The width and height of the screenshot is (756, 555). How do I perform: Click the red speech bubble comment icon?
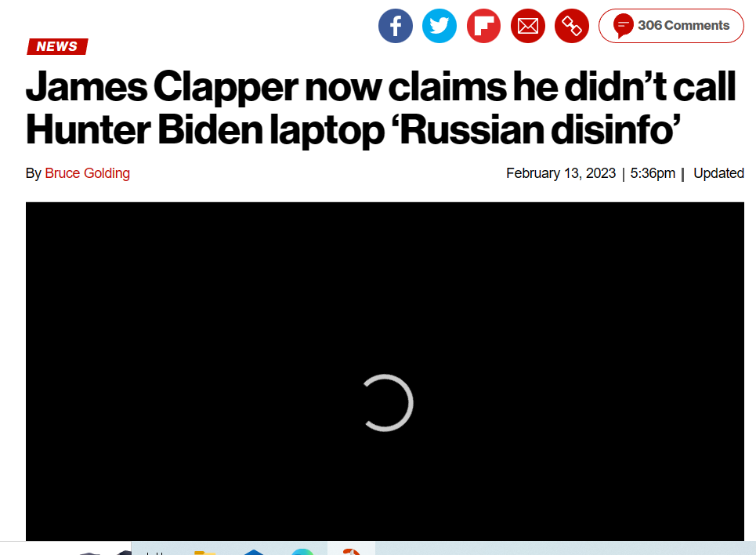click(x=623, y=26)
